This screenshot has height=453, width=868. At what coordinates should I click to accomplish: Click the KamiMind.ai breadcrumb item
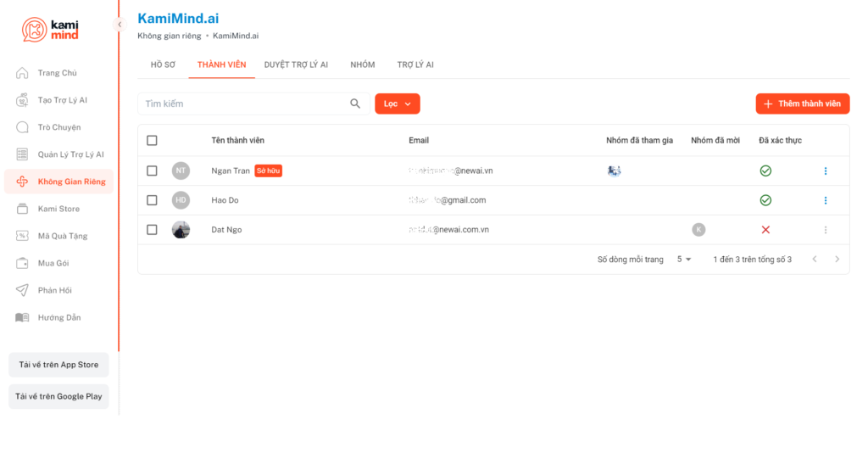236,36
